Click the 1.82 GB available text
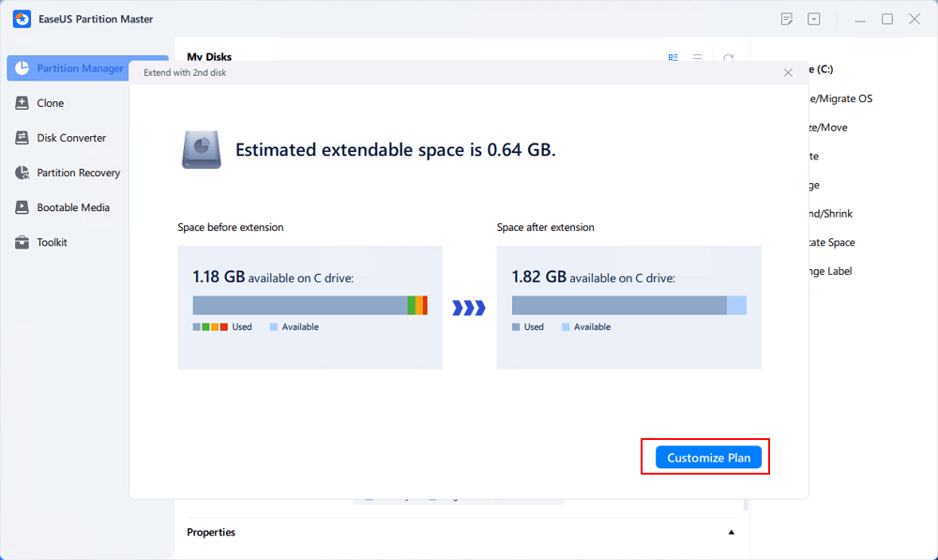This screenshot has height=560, width=938. (594, 277)
